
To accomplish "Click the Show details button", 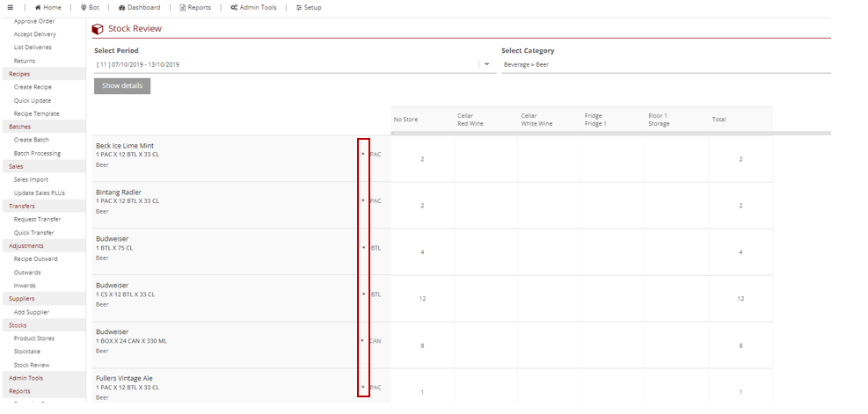I will click(x=122, y=86).
